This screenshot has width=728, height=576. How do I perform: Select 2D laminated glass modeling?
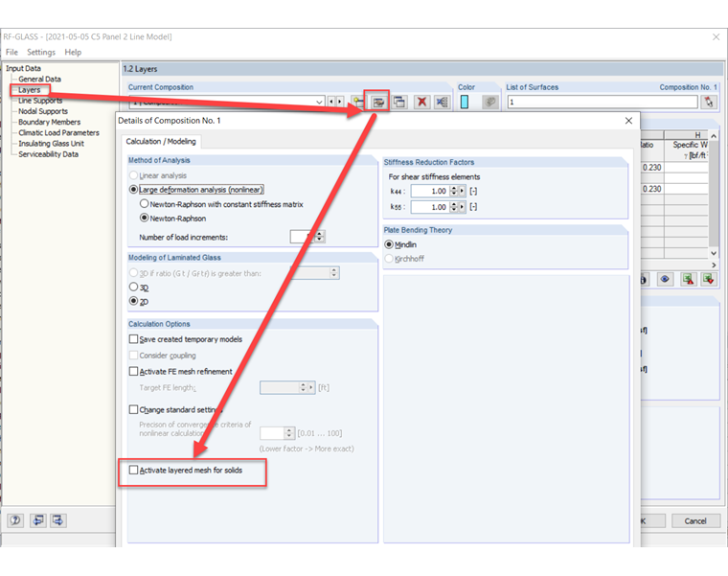click(134, 301)
